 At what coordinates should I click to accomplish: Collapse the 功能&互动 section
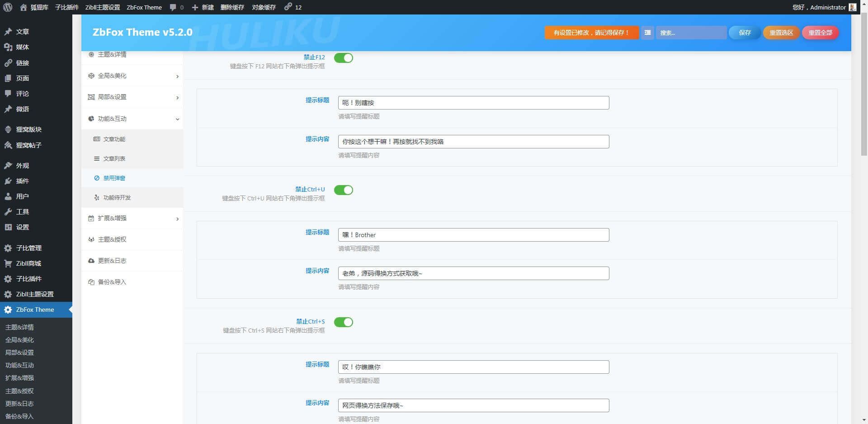tap(132, 119)
